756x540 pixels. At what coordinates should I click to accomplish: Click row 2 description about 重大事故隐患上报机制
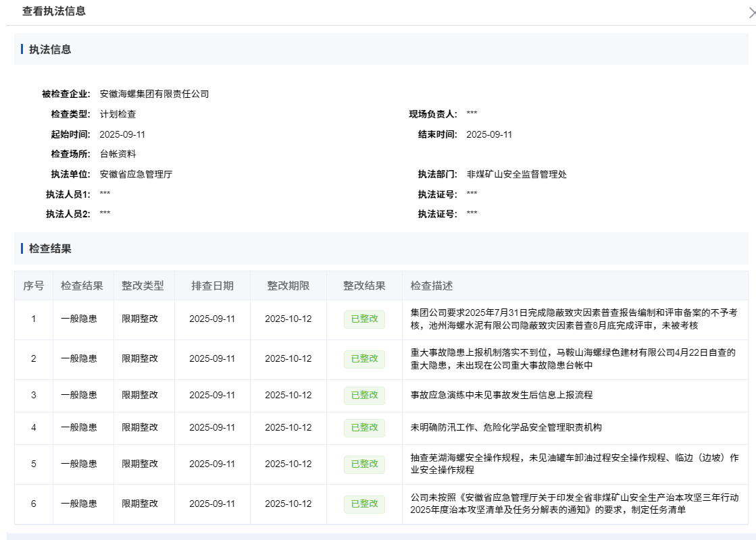coord(573,359)
